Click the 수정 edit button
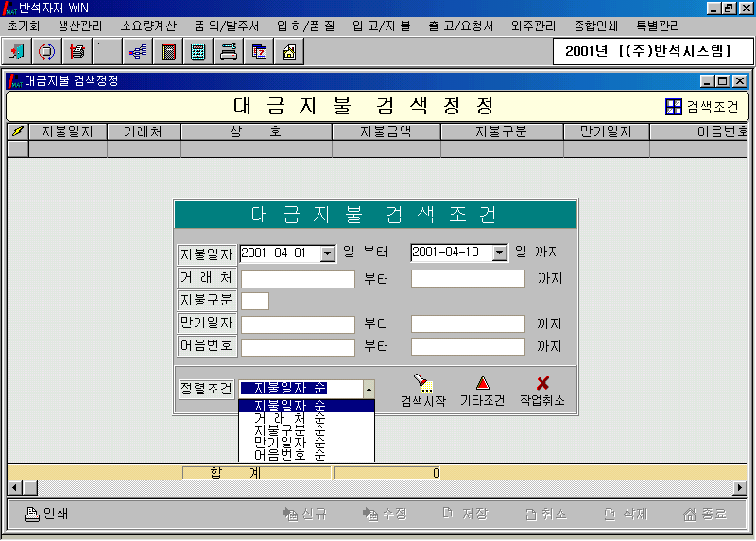Screen dimensions: 756x541 tap(386, 514)
